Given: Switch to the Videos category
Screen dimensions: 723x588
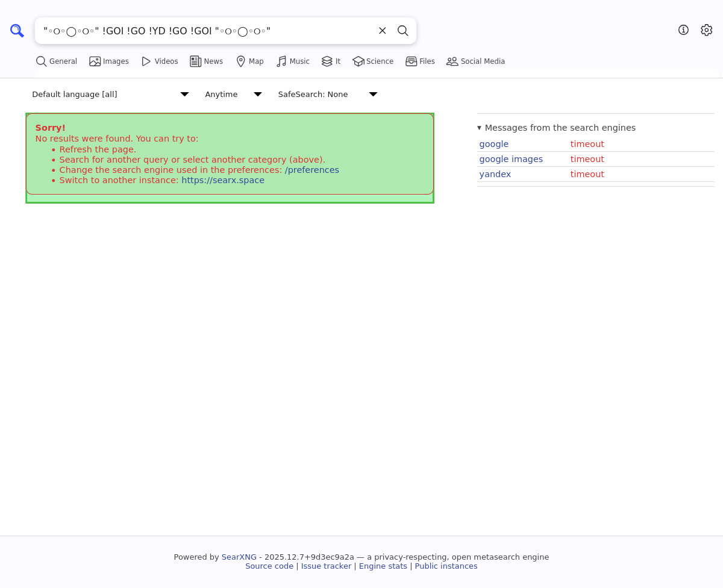Looking at the screenshot, I should tap(160, 61).
